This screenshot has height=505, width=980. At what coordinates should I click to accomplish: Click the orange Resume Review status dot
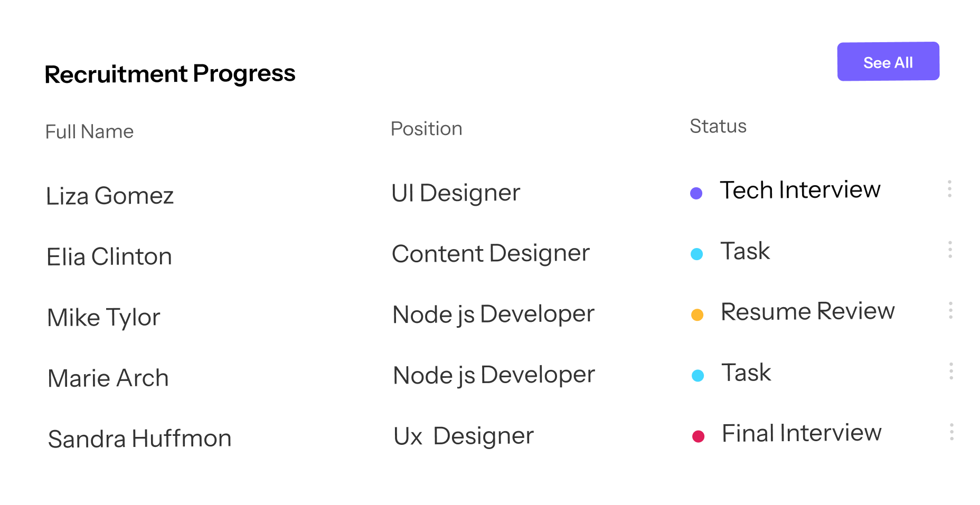point(697,315)
